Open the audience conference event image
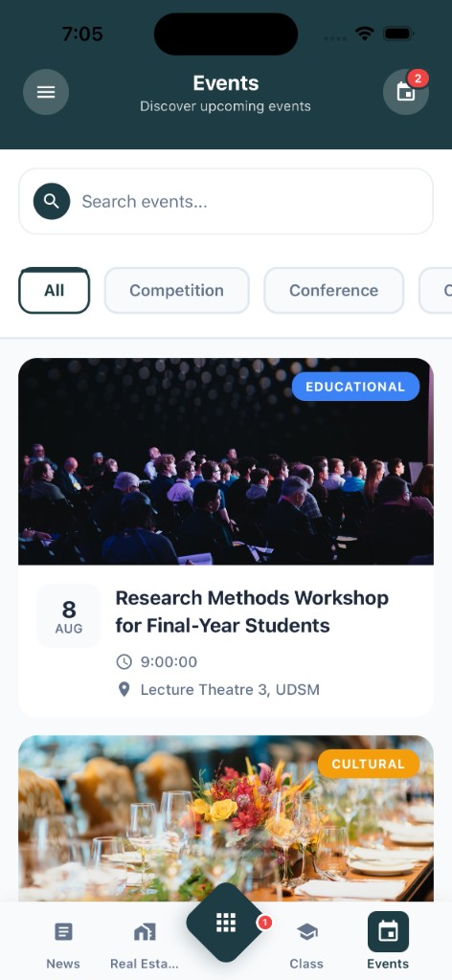The width and height of the screenshot is (452, 980). pos(226,461)
